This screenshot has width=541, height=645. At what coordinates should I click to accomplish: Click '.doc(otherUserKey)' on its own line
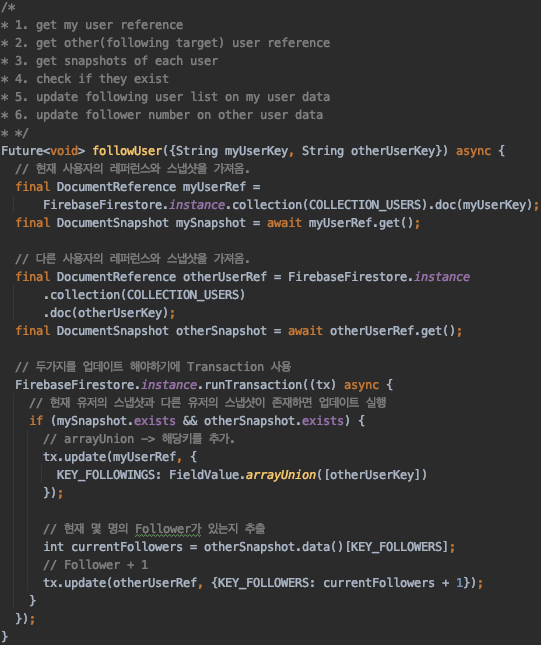[x=106, y=313]
